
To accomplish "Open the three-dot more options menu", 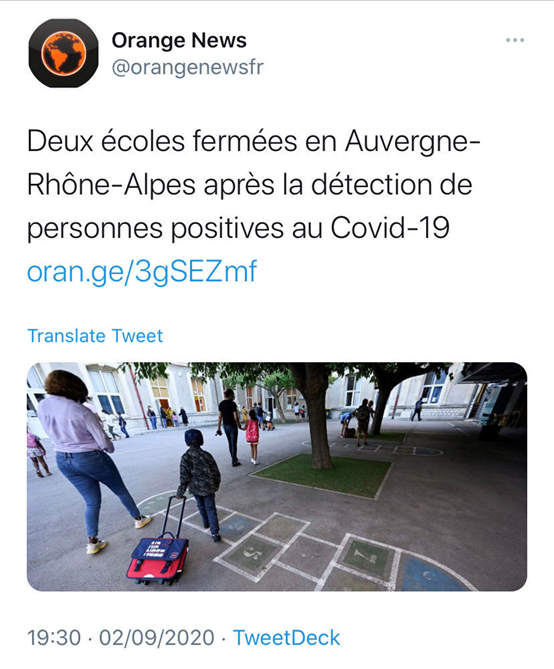I will pyautogui.click(x=515, y=41).
